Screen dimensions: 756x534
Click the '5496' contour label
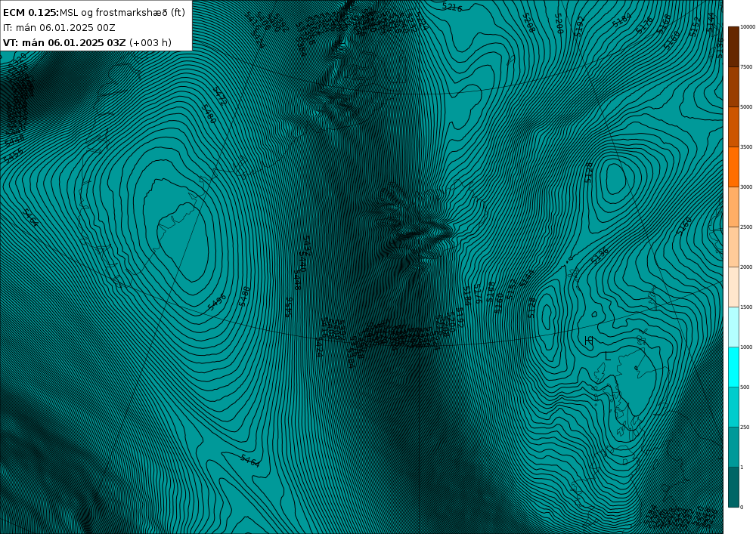[216, 301]
